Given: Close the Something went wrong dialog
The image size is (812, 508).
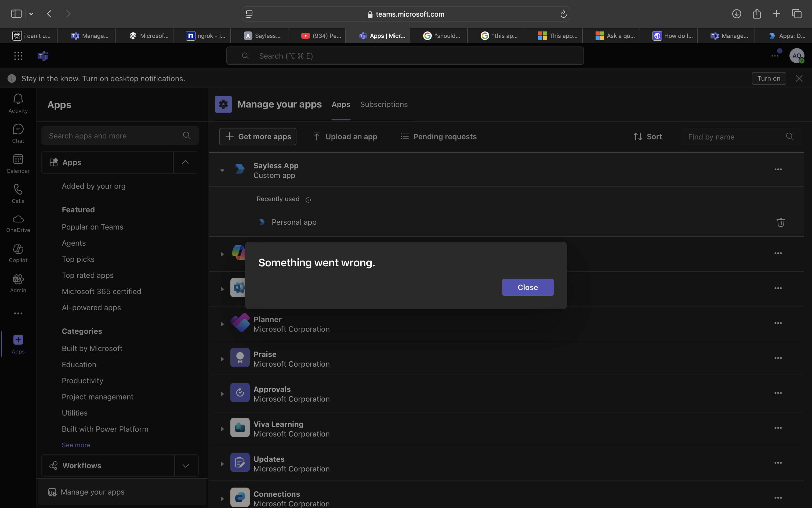Looking at the screenshot, I should point(527,287).
